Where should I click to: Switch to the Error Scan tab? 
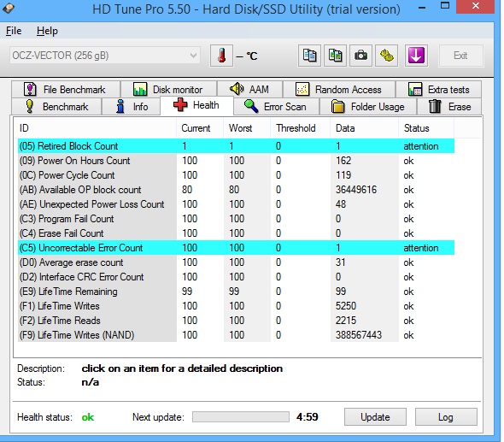click(x=276, y=107)
